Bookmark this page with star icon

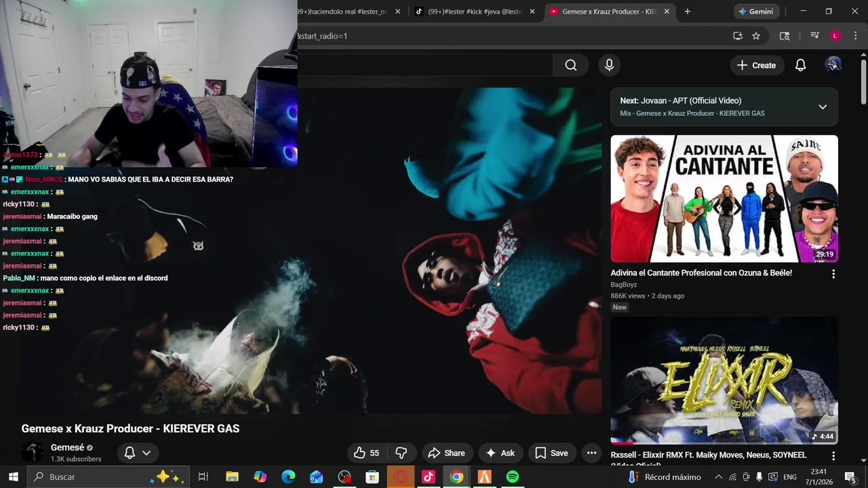756,36
